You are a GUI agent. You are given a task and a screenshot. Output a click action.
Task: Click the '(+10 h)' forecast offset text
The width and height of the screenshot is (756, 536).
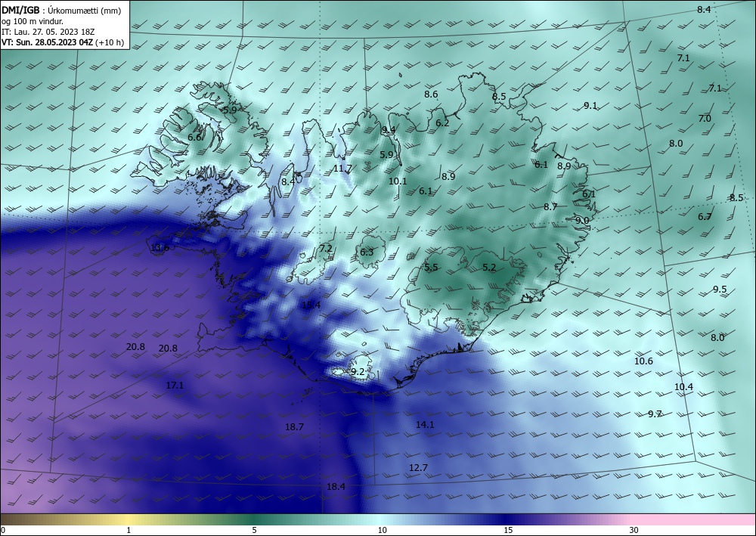pos(110,42)
